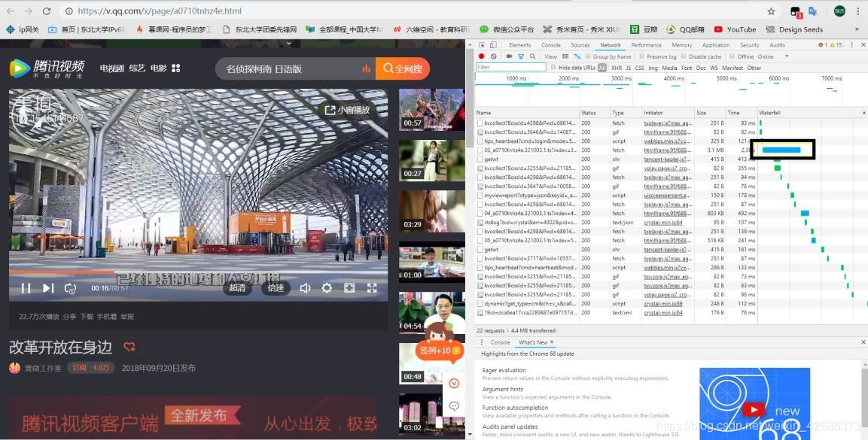Switch to the Elements tab
This screenshot has width=868, height=440.
point(519,45)
